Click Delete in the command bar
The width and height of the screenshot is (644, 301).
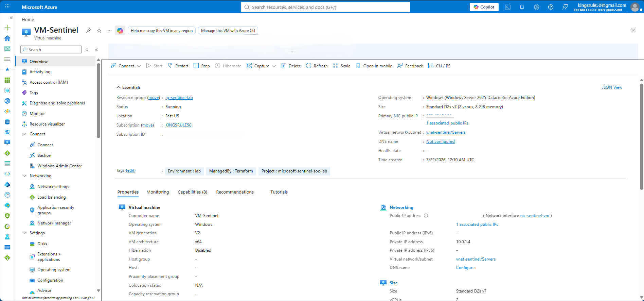tap(291, 66)
